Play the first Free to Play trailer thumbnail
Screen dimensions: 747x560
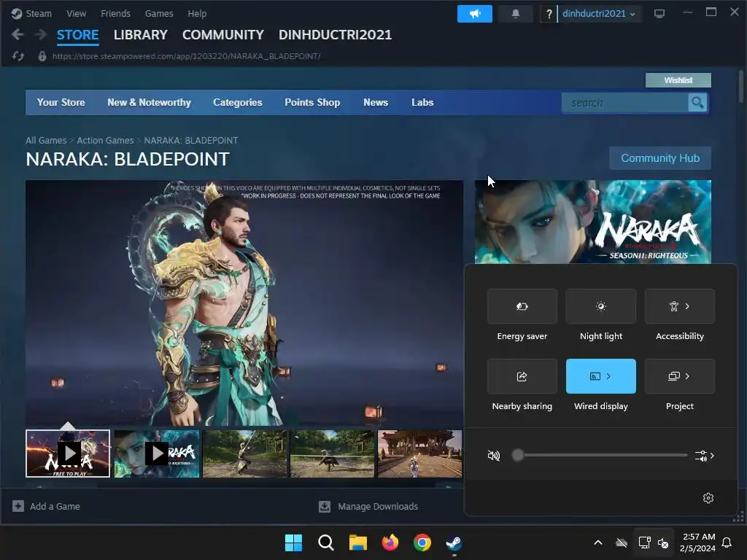click(x=68, y=454)
